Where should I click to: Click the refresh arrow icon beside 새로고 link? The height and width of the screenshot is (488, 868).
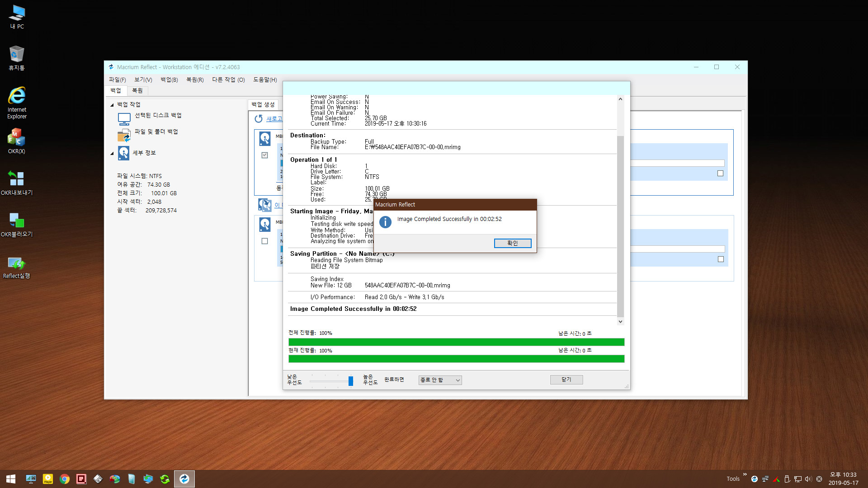point(259,119)
